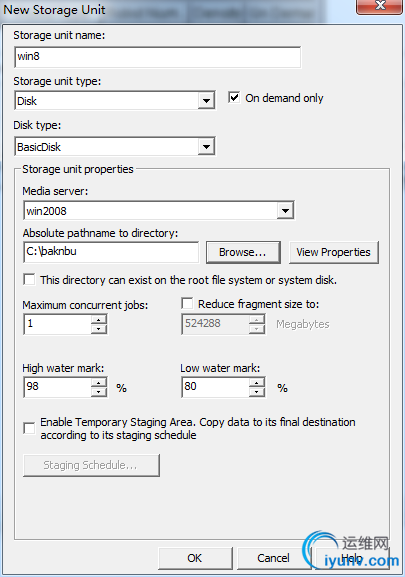Raise Low water mark using up arrow
Viewport: 405px width, 577px height.
257,383
